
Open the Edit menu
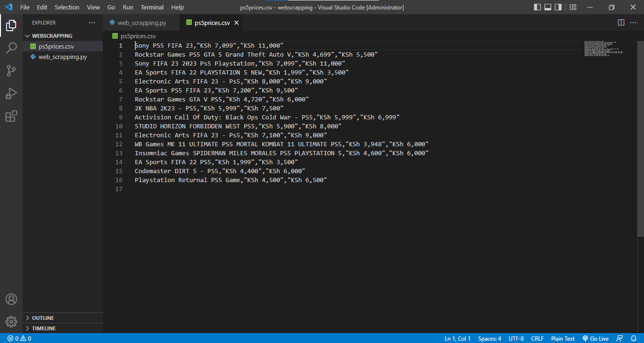[x=42, y=7]
